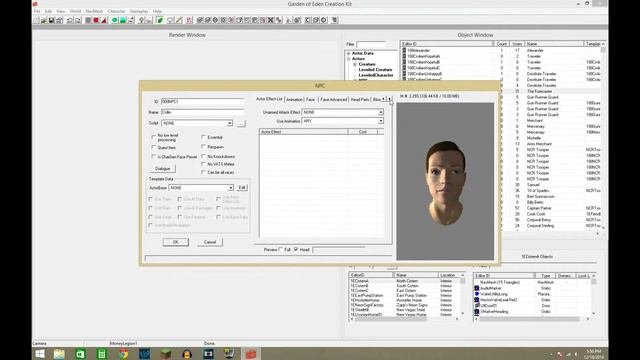
Task: Click Edit next to ActorBase
Action: tap(242, 188)
